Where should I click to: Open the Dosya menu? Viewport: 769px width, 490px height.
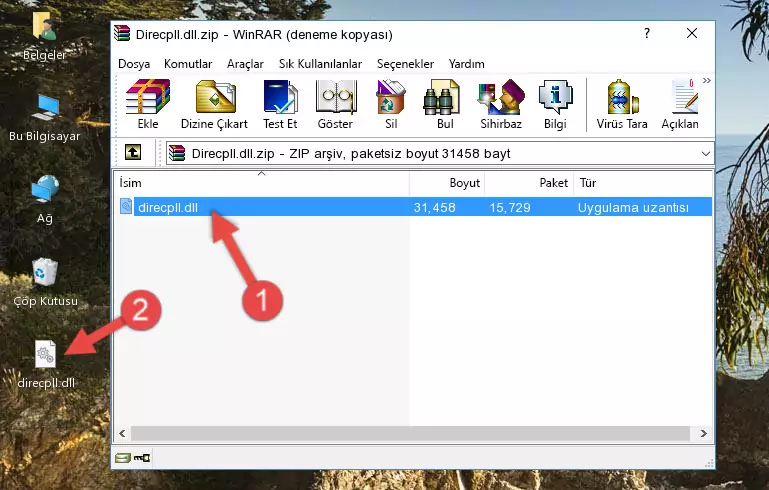click(134, 64)
